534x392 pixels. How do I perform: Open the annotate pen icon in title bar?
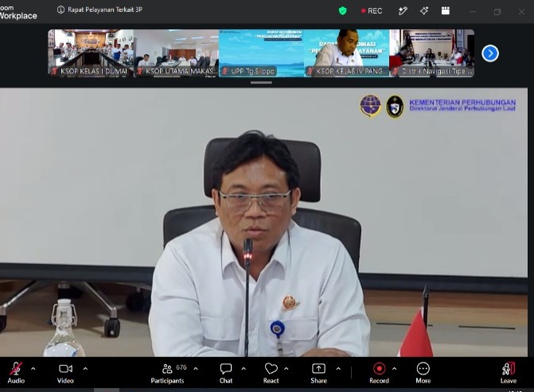pos(403,11)
